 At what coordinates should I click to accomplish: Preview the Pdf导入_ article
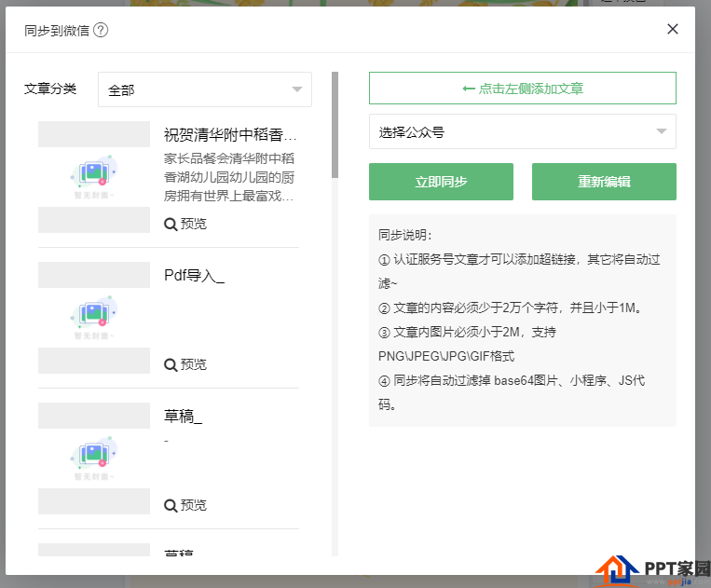(185, 364)
